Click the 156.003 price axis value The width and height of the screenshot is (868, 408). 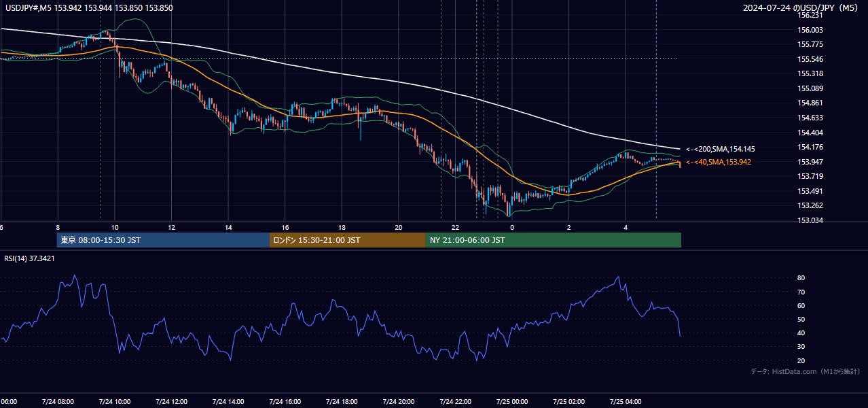tap(810, 30)
